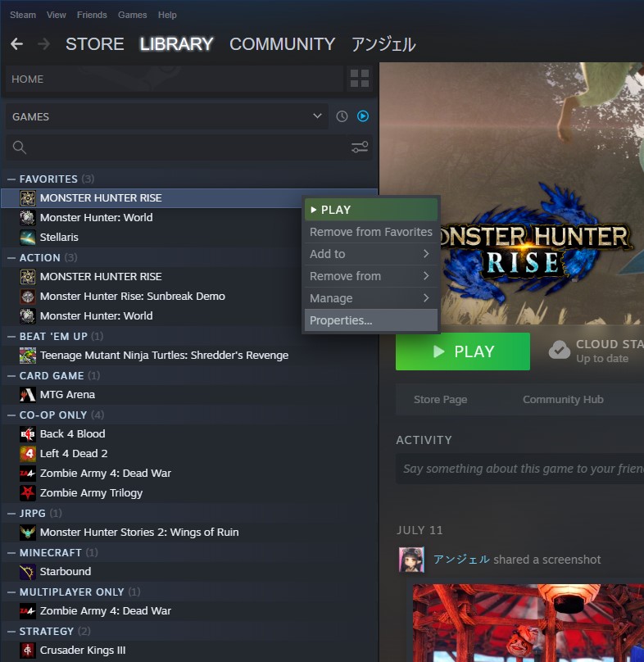Open the Friends menu
The width and height of the screenshot is (644, 662).
click(x=92, y=15)
